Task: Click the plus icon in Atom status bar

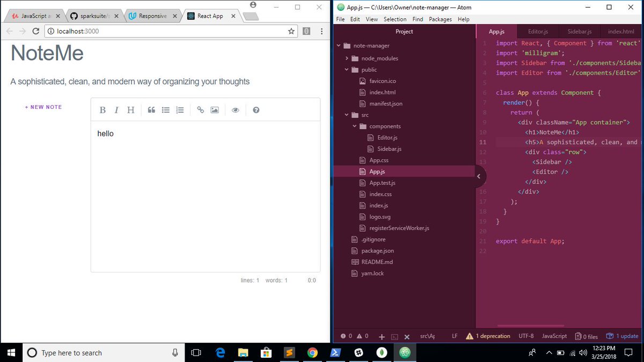Action: click(x=382, y=336)
